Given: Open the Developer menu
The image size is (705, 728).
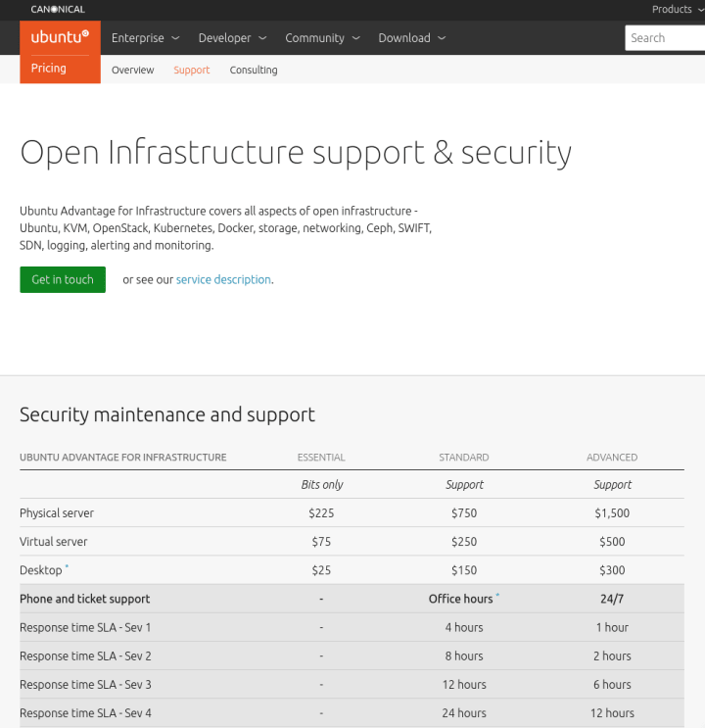Looking at the screenshot, I should 232,38.
